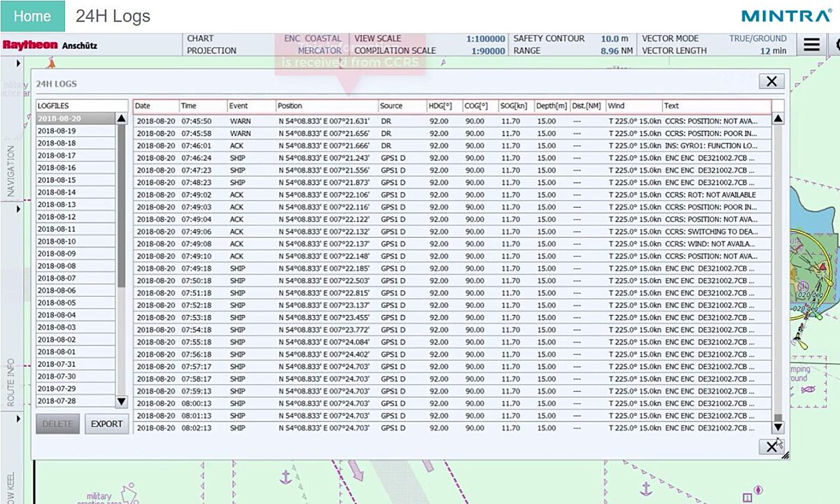Click the CCRS: SWITCHING TO DEA... entry
The height and width of the screenshot is (504, 840).
(710, 232)
